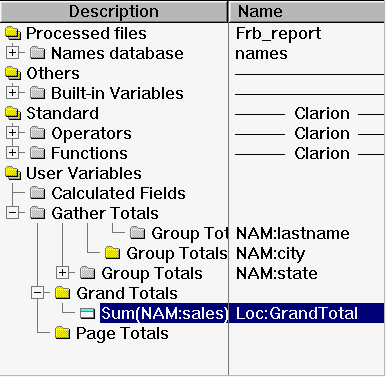Select the Others tree item

[53, 73]
